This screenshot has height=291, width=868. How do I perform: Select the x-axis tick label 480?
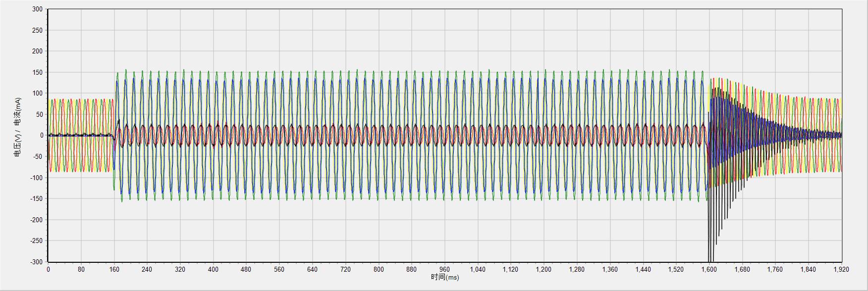tap(247, 270)
